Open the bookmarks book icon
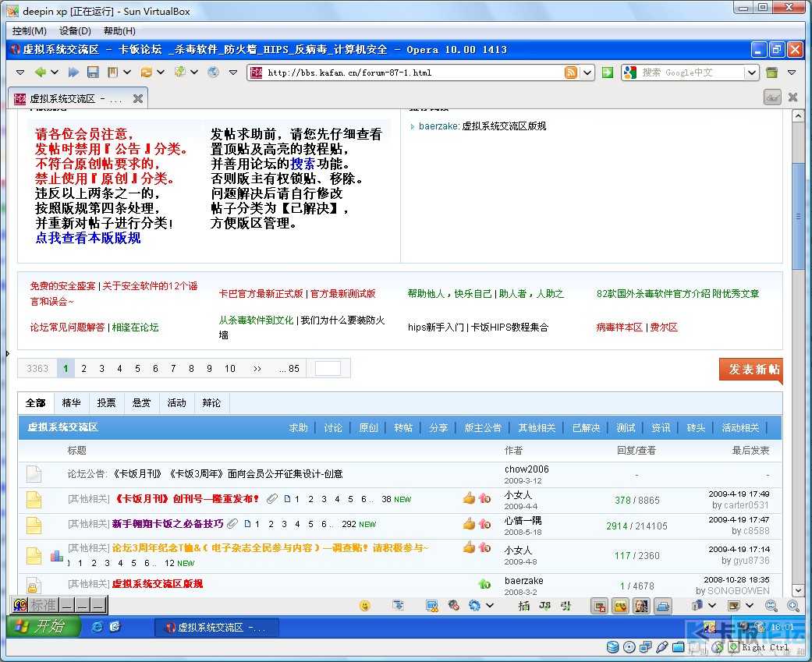 coord(112,73)
